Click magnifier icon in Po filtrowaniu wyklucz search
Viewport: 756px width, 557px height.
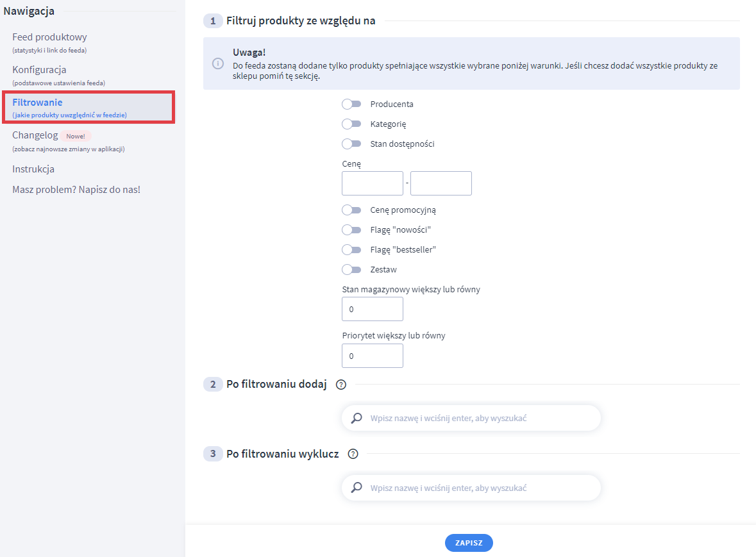(x=357, y=488)
